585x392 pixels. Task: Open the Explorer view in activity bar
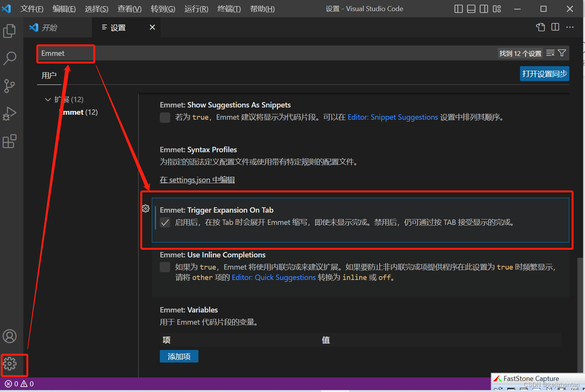(9, 31)
